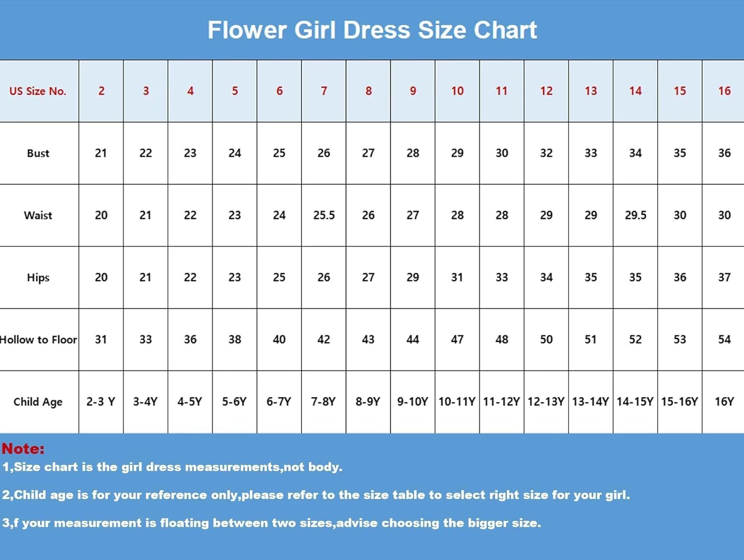Image resolution: width=744 pixels, height=560 pixels.
Task: Click the 2-3 Y child age cell
Action: click(101, 402)
